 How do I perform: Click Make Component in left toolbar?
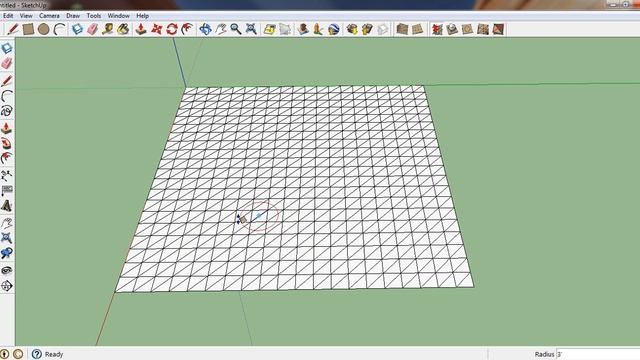click(7, 48)
